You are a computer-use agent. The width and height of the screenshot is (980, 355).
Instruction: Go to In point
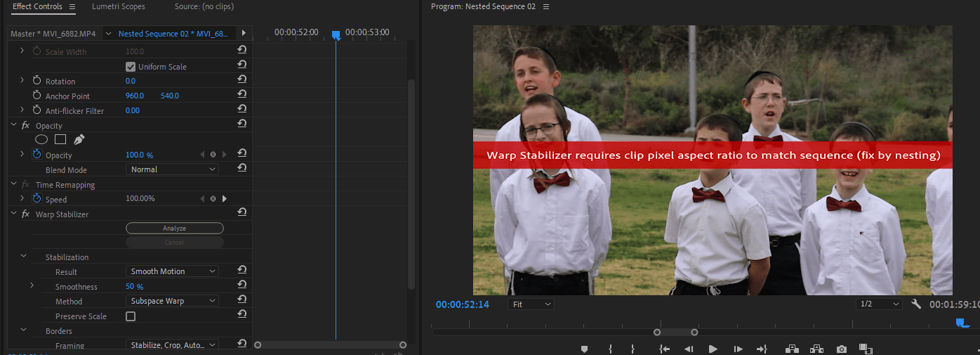pyautogui.click(x=664, y=349)
